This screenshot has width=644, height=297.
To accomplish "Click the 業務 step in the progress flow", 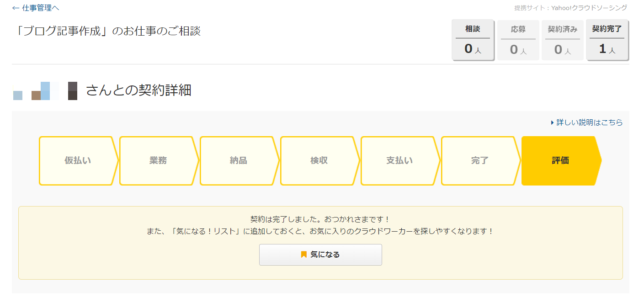I will coord(158,161).
